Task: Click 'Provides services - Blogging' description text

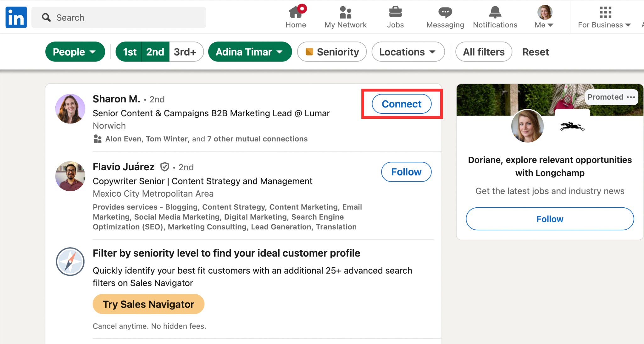Action: pos(227,217)
